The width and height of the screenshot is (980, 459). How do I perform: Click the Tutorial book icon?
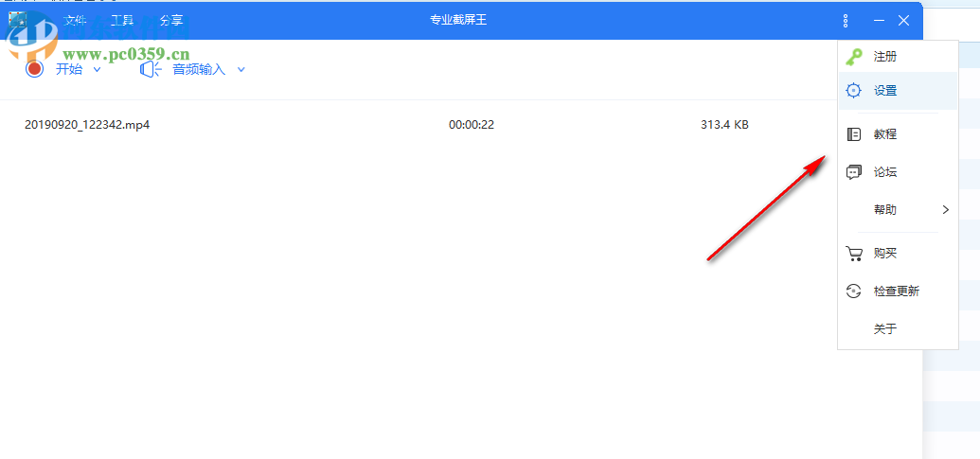pos(853,134)
